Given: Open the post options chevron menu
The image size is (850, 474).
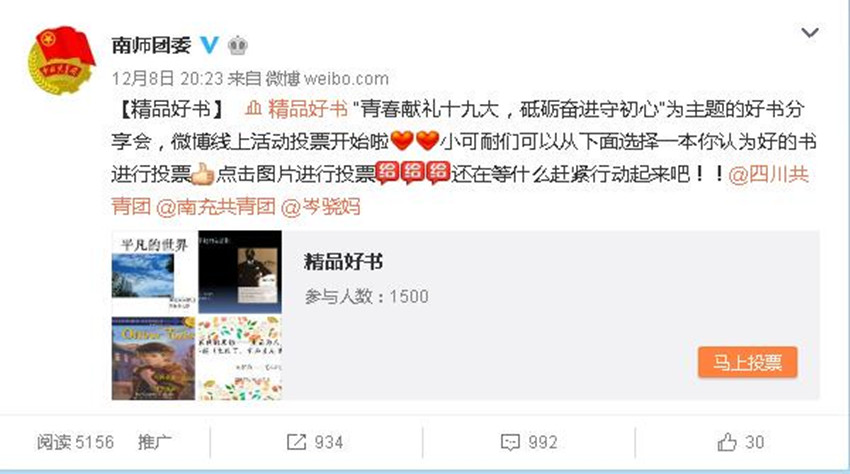Looking at the screenshot, I should coord(809,33).
